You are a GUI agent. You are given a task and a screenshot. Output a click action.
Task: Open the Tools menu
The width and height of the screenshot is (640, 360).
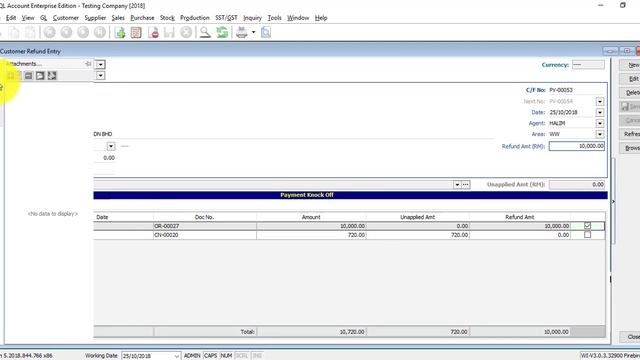pyautogui.click(x=275, y=18)
